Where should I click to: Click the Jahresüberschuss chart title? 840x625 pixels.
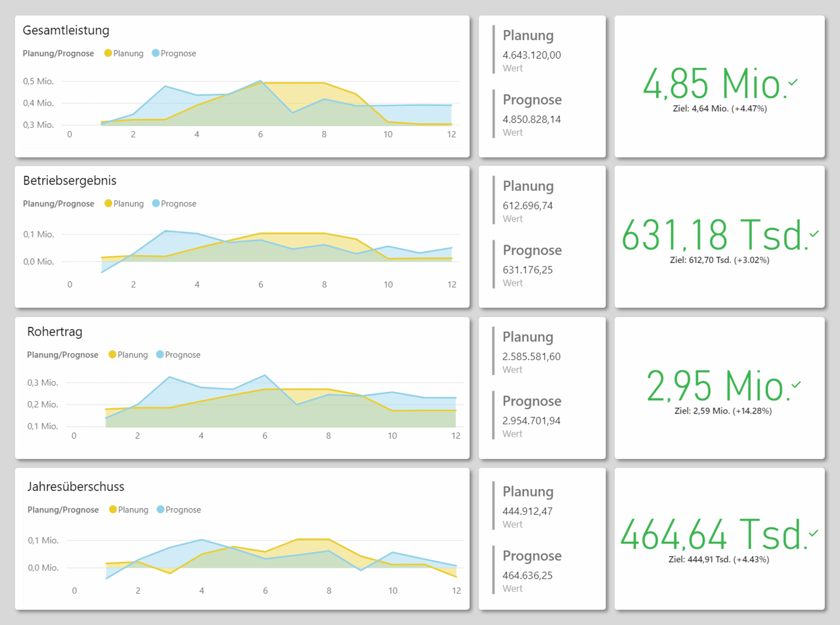click(76, 486)
